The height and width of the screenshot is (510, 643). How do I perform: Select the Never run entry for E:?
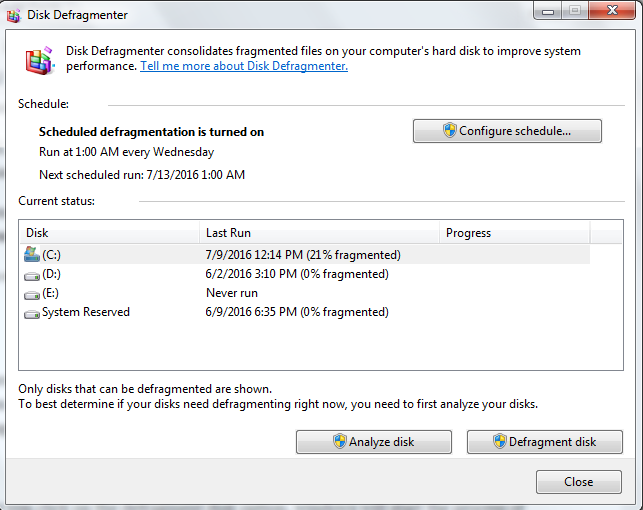(232, 293)
